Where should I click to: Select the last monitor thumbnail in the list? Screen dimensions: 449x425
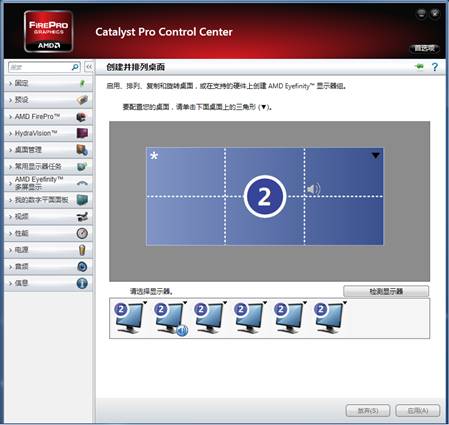pos(329,318)
